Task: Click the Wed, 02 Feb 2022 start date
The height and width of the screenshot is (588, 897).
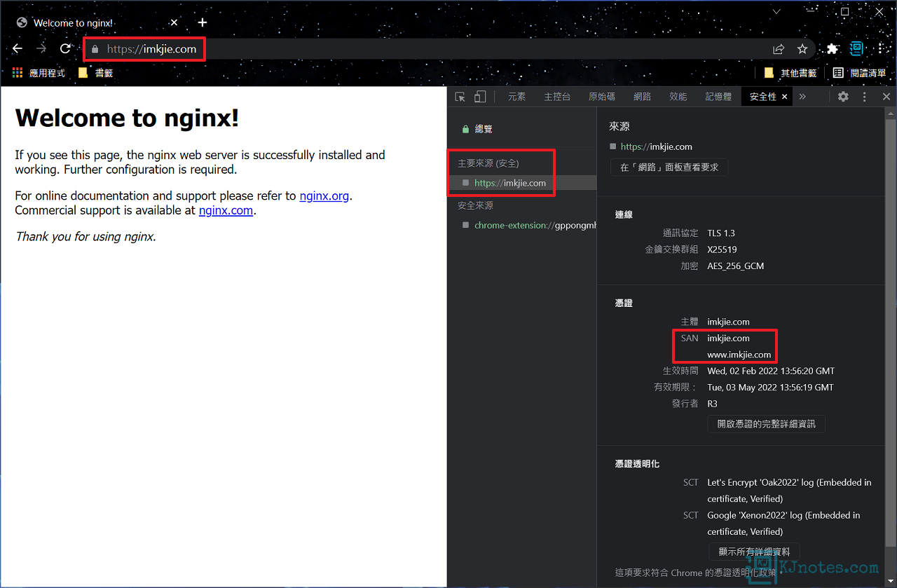Action: point(772,371)
